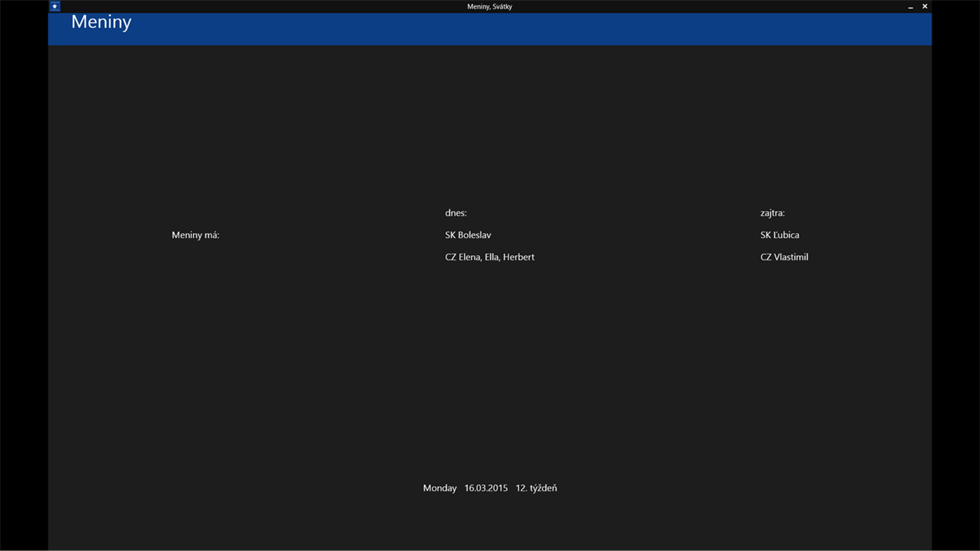The image size is (980, 551).
Task: Click tomorrow's Czech name 'CZ Vlastimil'
Action: [785, 257]
